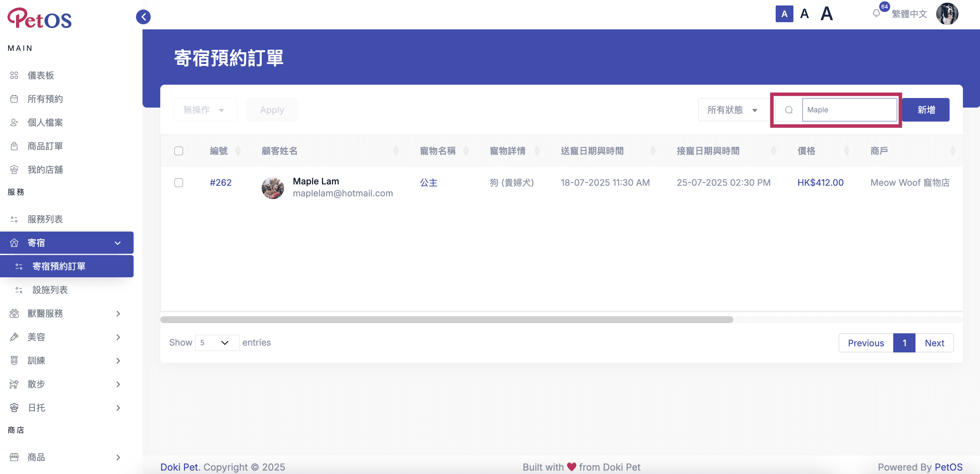Click the 所有預約 calendar icon
This screenshot has width=980, height=474.
[x=14, y=99]
